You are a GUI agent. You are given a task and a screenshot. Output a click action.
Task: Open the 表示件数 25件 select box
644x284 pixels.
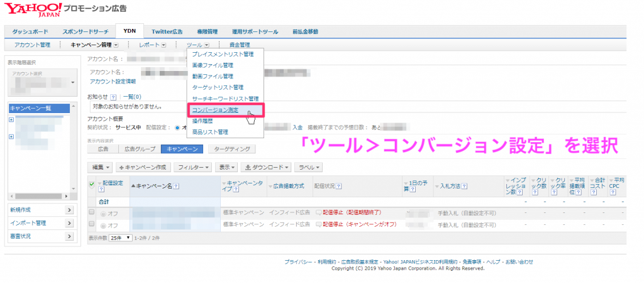pos(121,238)
